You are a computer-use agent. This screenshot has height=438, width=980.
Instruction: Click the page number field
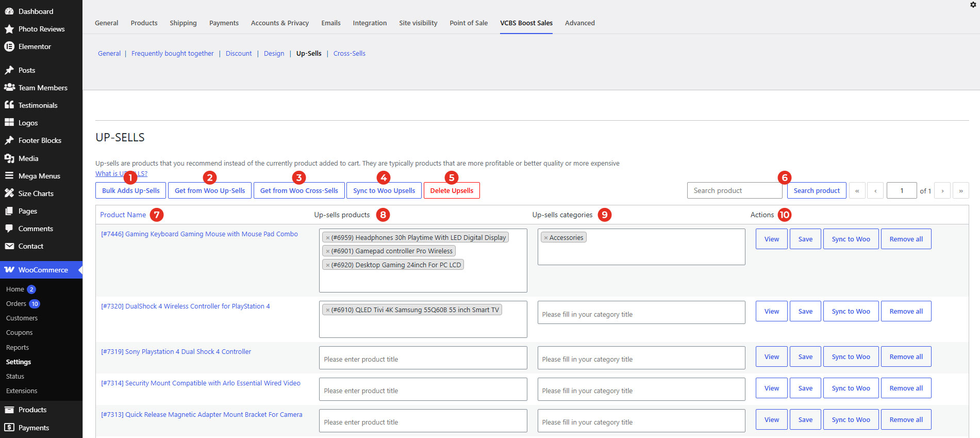tap(902, 191)
